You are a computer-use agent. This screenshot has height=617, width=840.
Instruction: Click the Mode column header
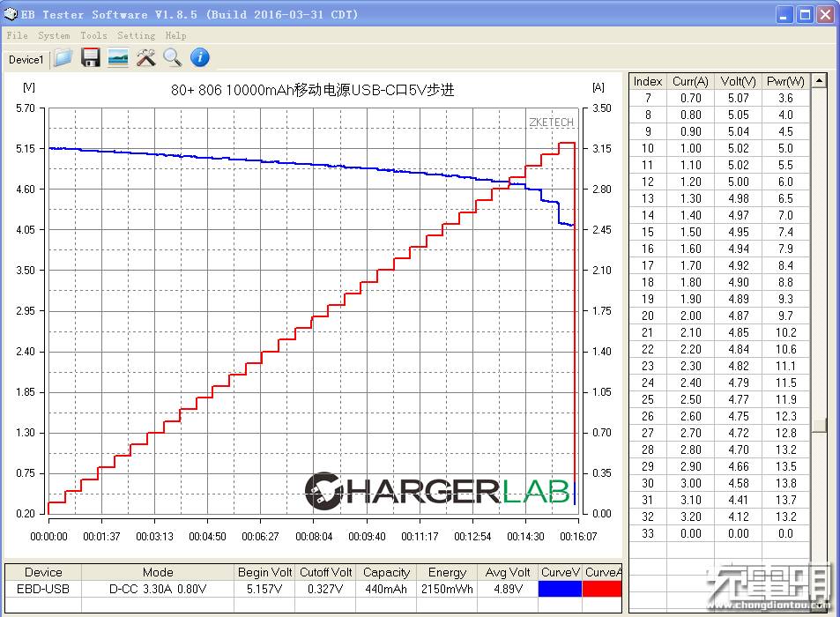point(158,573)
